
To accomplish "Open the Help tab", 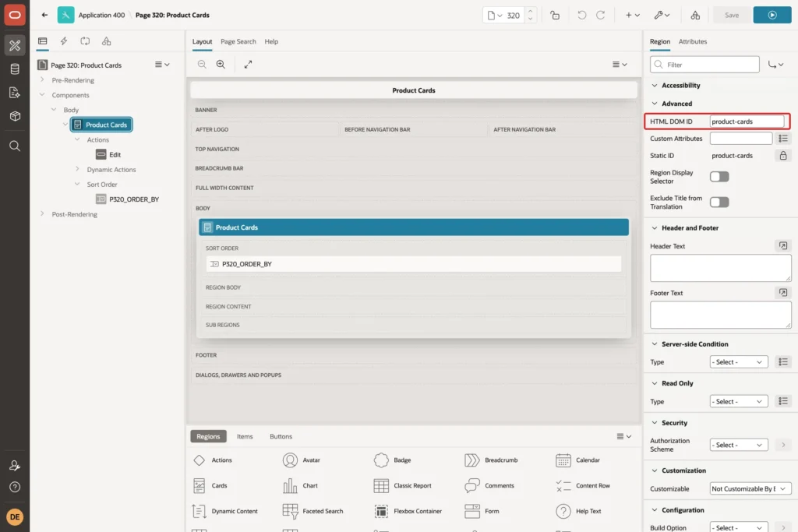I will coord(271,41).
